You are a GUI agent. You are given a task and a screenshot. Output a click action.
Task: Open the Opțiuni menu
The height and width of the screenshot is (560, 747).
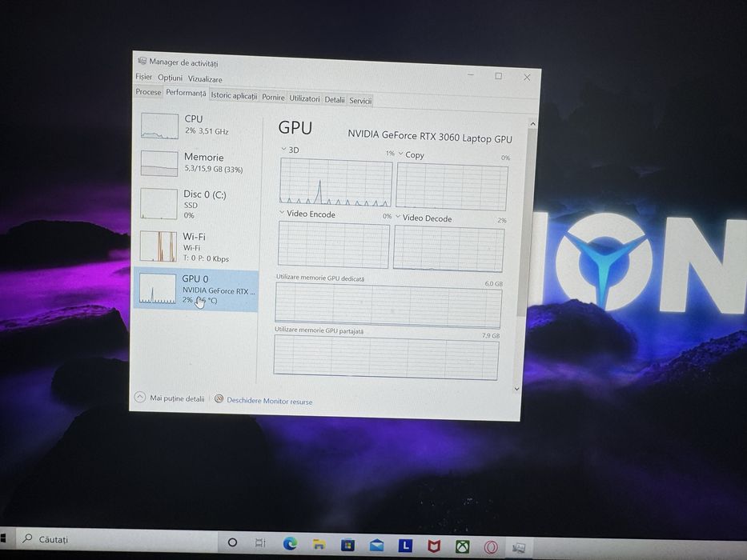point(170,77)
